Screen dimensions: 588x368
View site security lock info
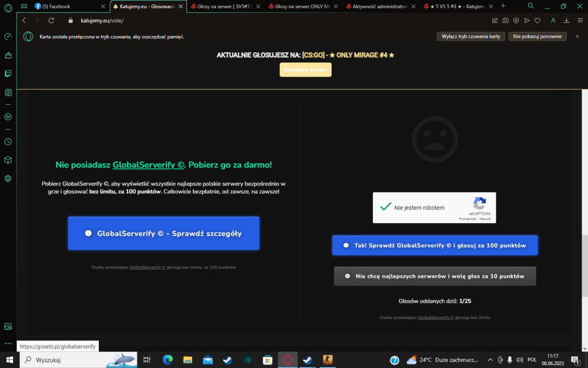pyautogui.click(x=71, y=20)
